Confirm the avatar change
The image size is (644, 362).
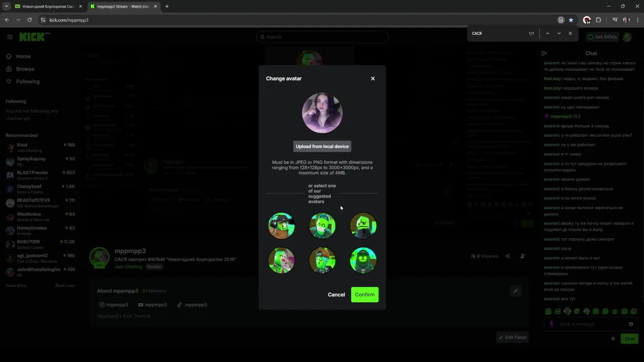pyautogui.click(x=365, y=295)
